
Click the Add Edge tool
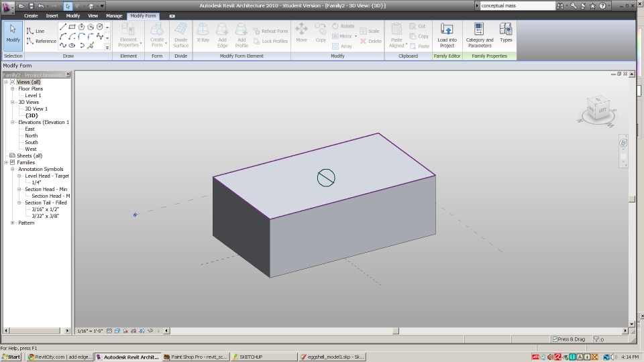[x=222, y=34]
